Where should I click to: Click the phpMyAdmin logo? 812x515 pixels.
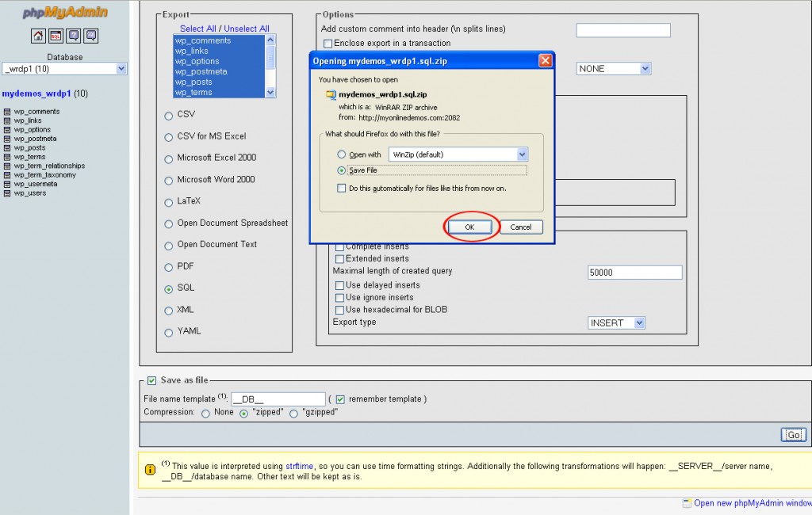pyautogui.click(x=65, y=13)
